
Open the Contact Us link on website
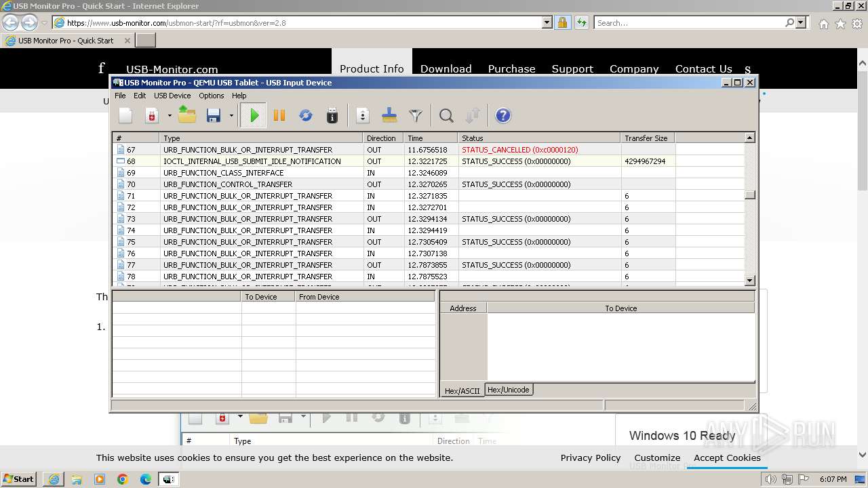coord(703,68)
